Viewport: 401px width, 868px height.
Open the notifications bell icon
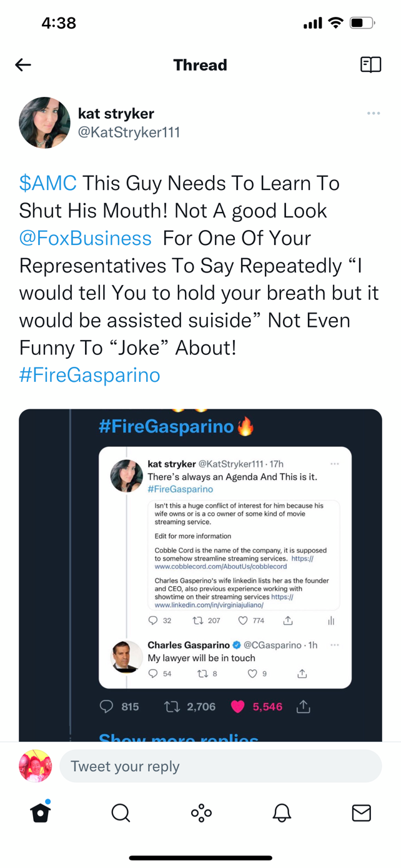tap(282, 812)
